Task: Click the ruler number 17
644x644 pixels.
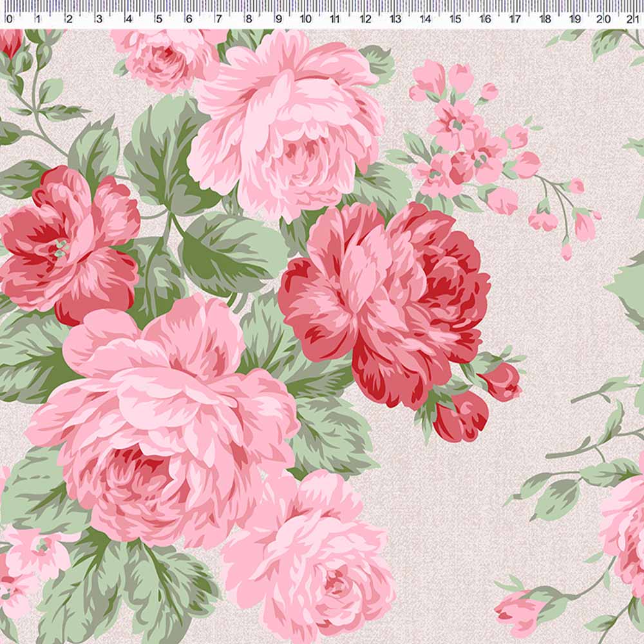Action: click(x=515, y=19)
